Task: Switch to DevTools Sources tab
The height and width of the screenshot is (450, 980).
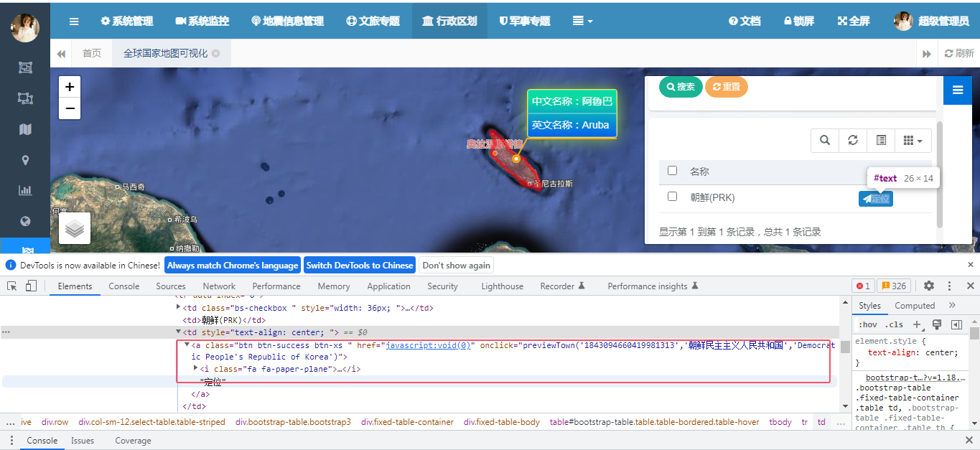Action: tap(171, 286)
